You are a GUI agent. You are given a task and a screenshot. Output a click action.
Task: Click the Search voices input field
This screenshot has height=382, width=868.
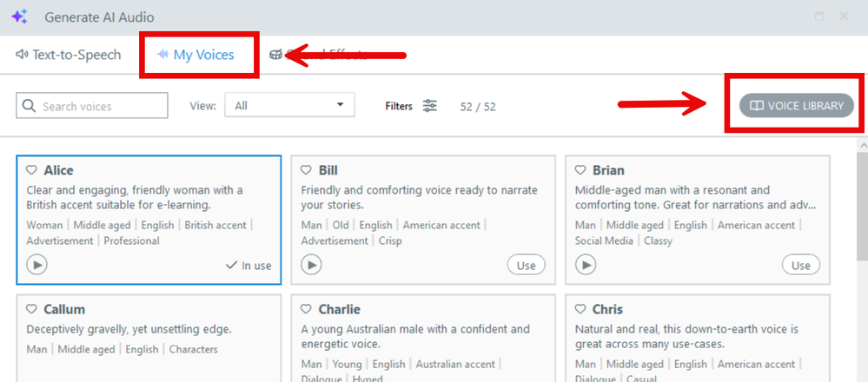coord(92,106)
